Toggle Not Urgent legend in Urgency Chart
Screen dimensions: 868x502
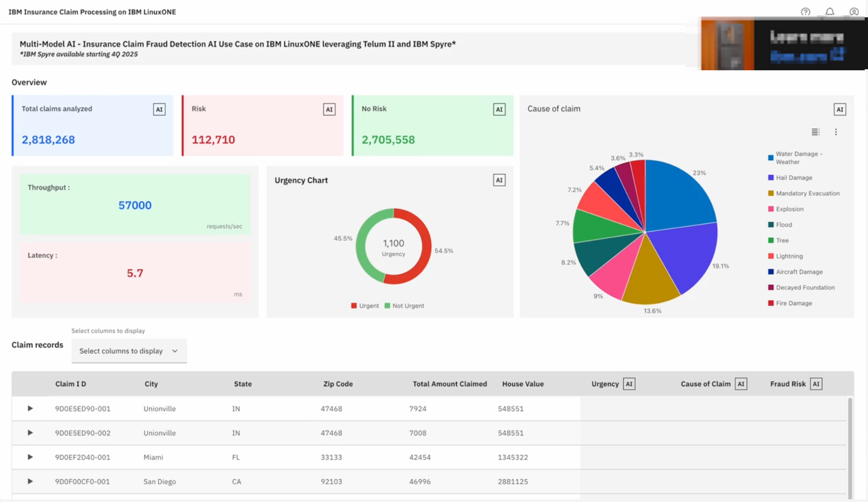click(x=404, y=306)
